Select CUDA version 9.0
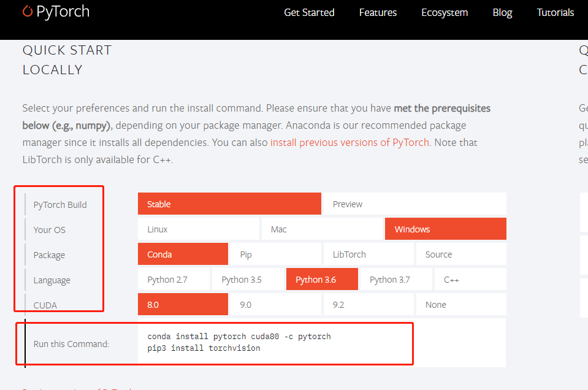The image size is (588, 390). click(276, 305)
